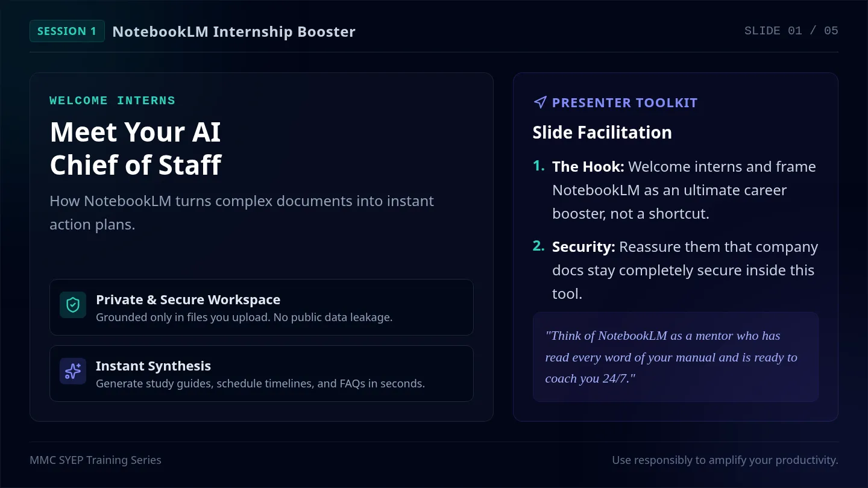868x488 pixels.
Task: Select the SESSION 1 badge
Action: pos(67,31)
